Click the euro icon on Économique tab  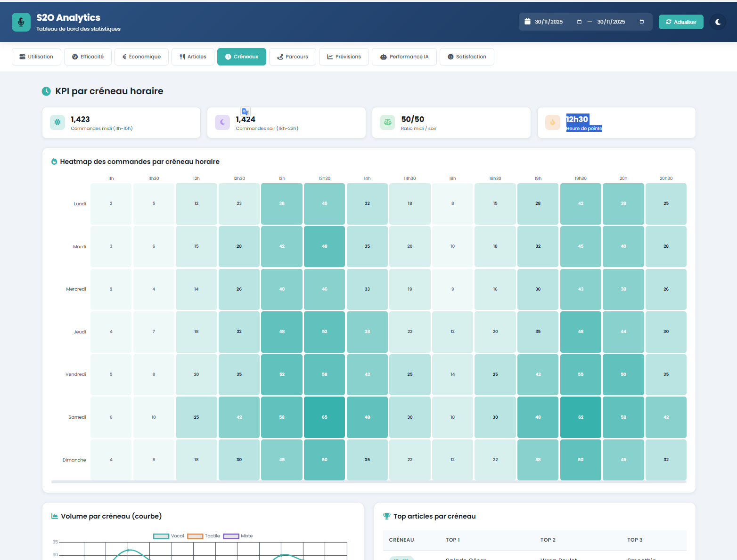124,57
